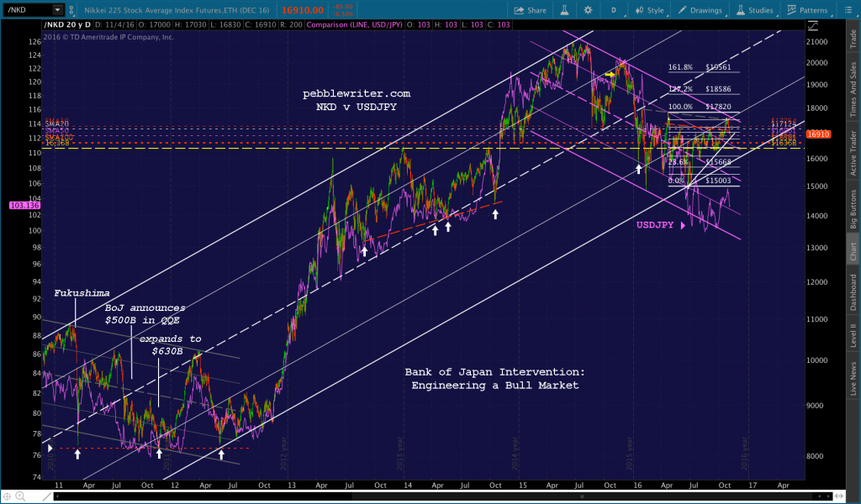Open the Level II side tab
Viewport: 861px width, 504px height.
[853, 335]
